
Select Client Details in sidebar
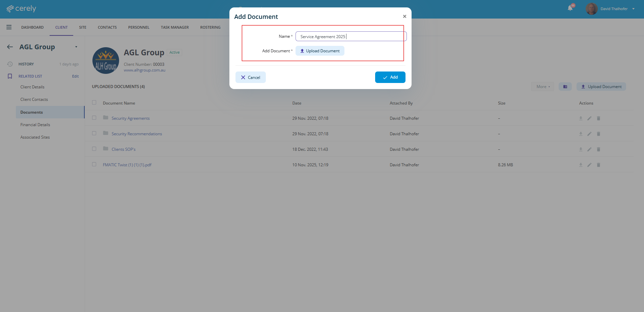pos(32,87)
